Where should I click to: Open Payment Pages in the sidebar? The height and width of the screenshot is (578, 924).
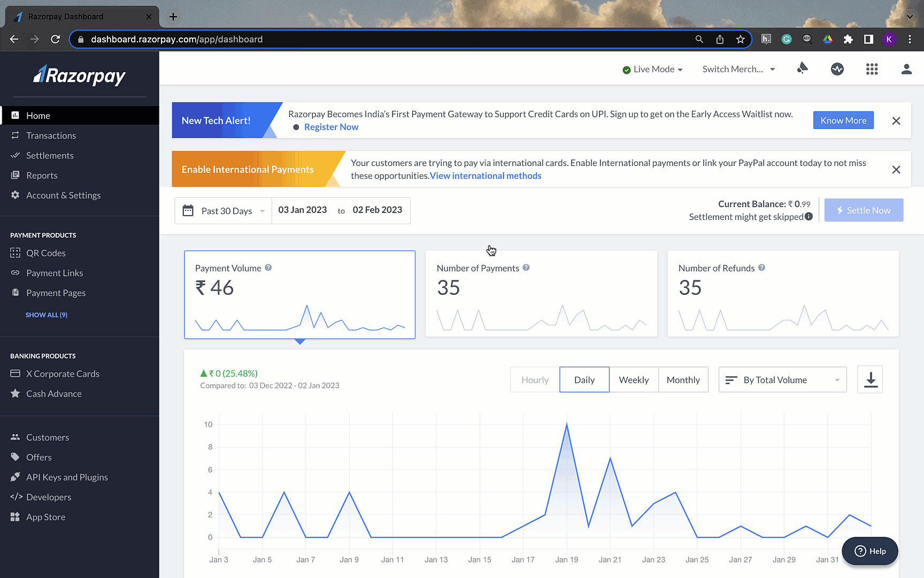(x=80, y=293)
